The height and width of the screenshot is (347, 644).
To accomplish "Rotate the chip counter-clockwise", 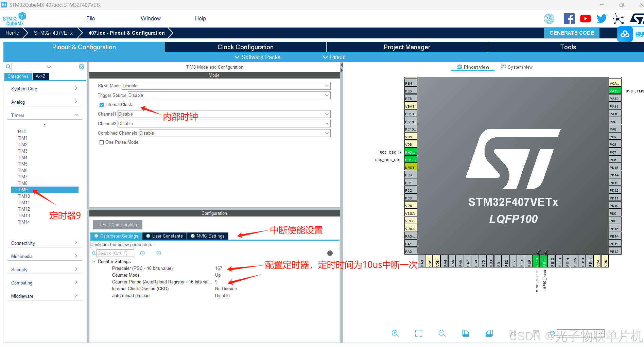I will pyautogui.click(x=489, y=333).
